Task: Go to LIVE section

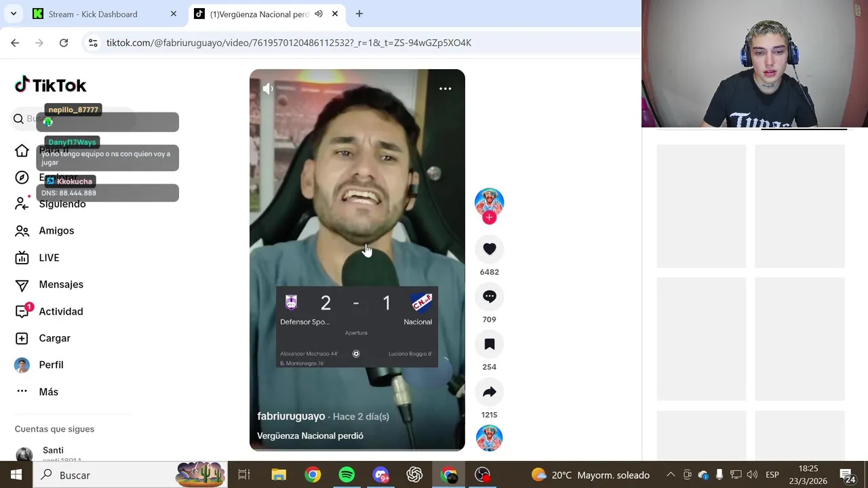Action: click(x=37, y=258)
